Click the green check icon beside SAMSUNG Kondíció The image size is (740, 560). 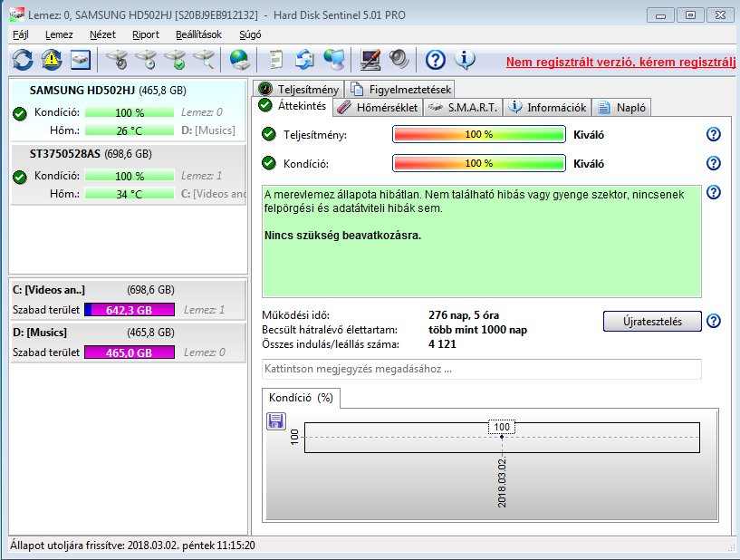tap(20, 114)
